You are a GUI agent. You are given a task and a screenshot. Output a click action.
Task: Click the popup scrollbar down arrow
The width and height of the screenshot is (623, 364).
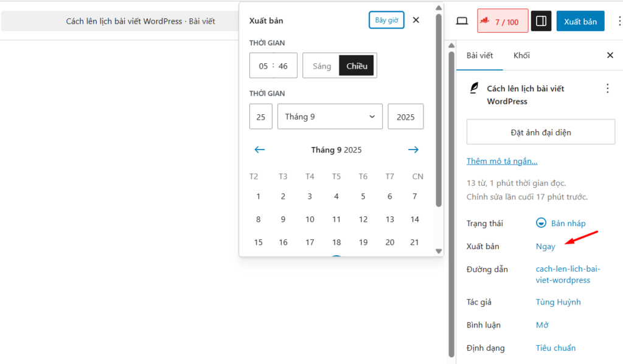tap(439, 251)
